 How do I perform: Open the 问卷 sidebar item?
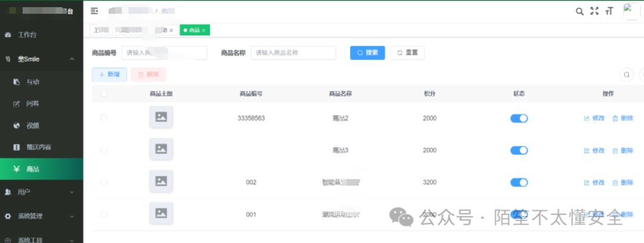point(42,104)
